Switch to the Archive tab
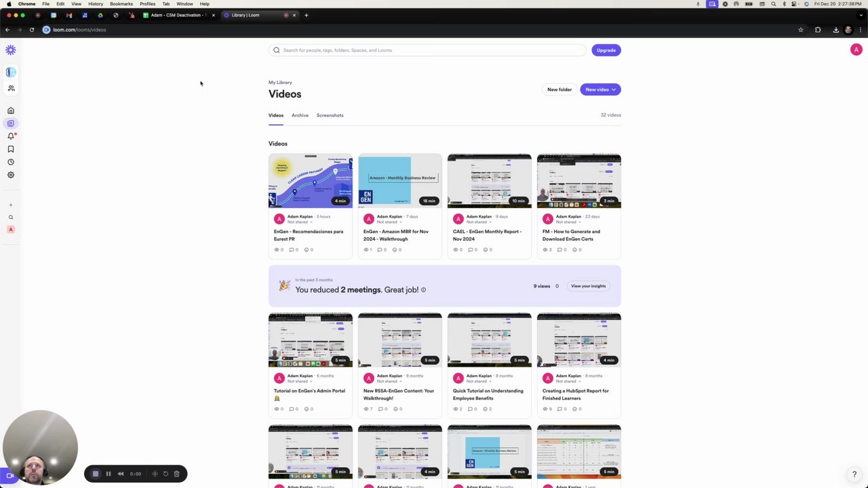This screenshot has height=488, width=868. point(300,115)
